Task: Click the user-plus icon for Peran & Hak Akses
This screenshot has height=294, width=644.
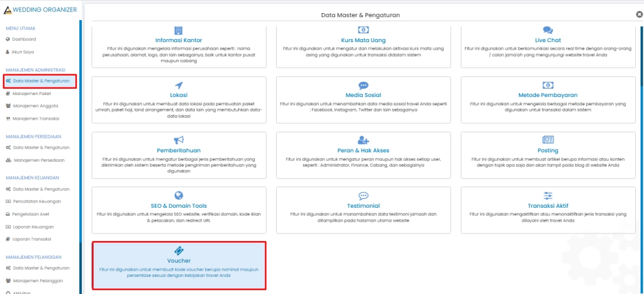Action: tap(363, 140)
